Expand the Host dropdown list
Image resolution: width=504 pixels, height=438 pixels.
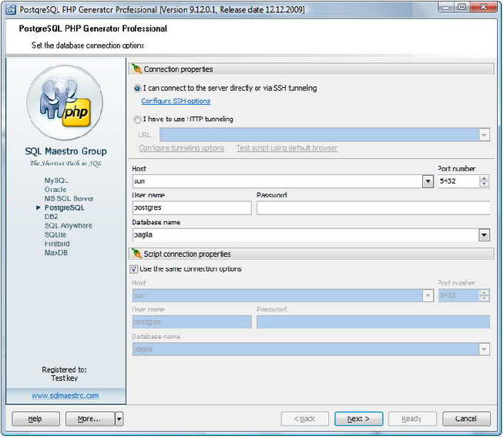(428, 182)
